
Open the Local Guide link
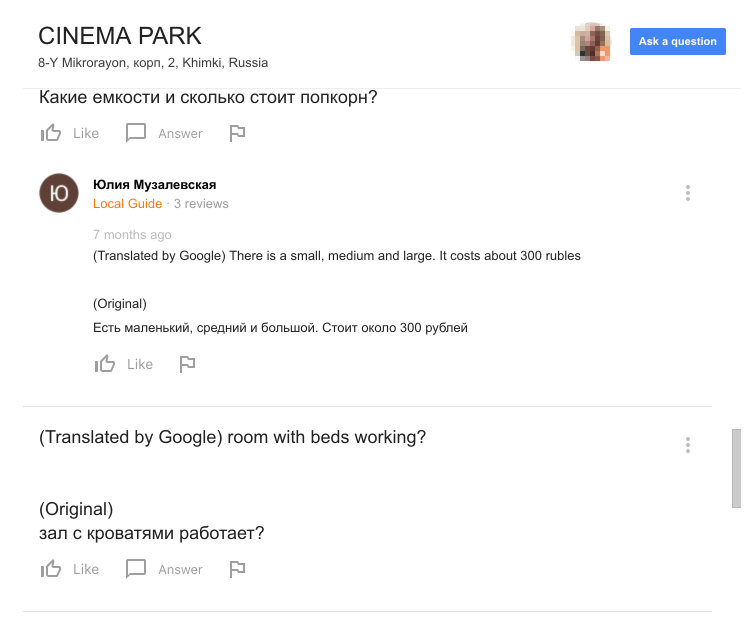127,204
